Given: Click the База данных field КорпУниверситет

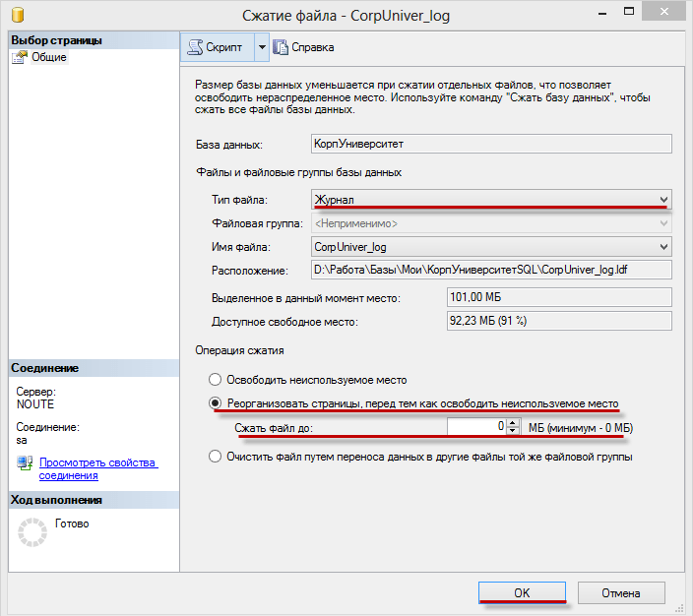Looking at the screenshot, I should point(491,144).
